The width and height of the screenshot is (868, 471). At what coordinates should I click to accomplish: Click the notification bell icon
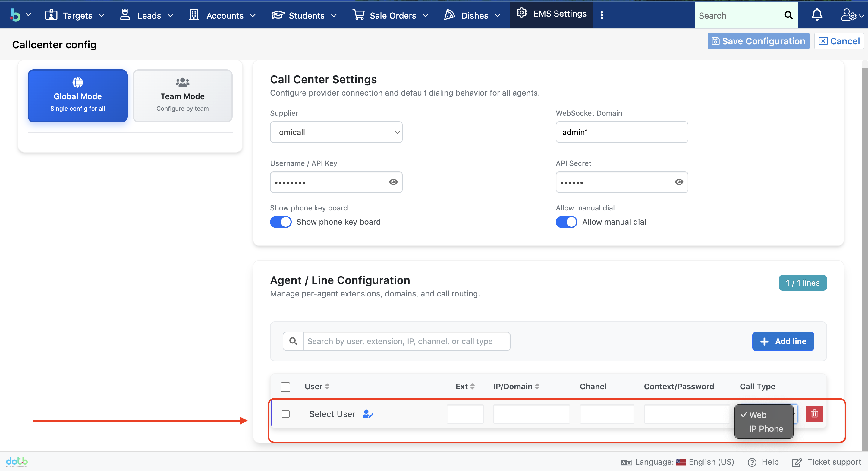click(x=816, y=15)
